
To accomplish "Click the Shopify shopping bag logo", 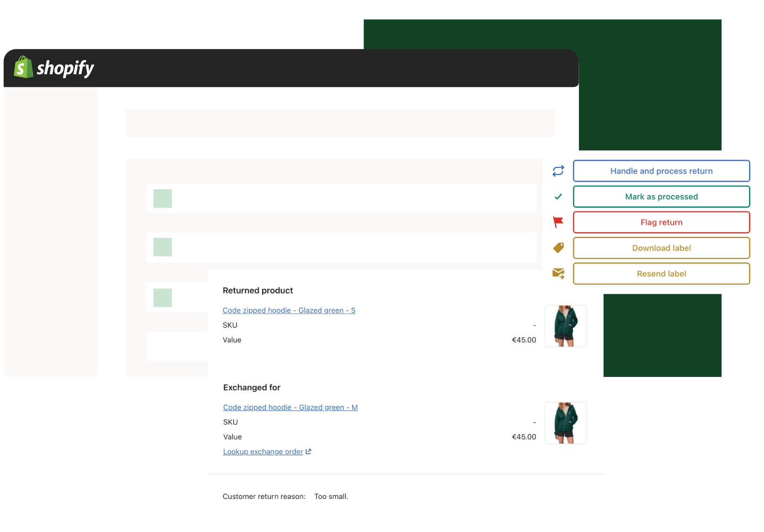I will pyautogui.click(x=23, y=68).
